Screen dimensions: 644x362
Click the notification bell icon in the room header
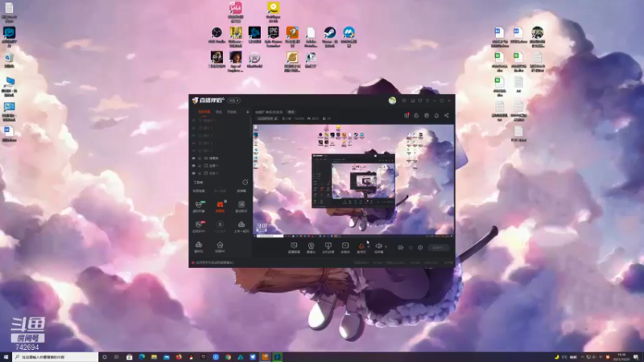436,115
